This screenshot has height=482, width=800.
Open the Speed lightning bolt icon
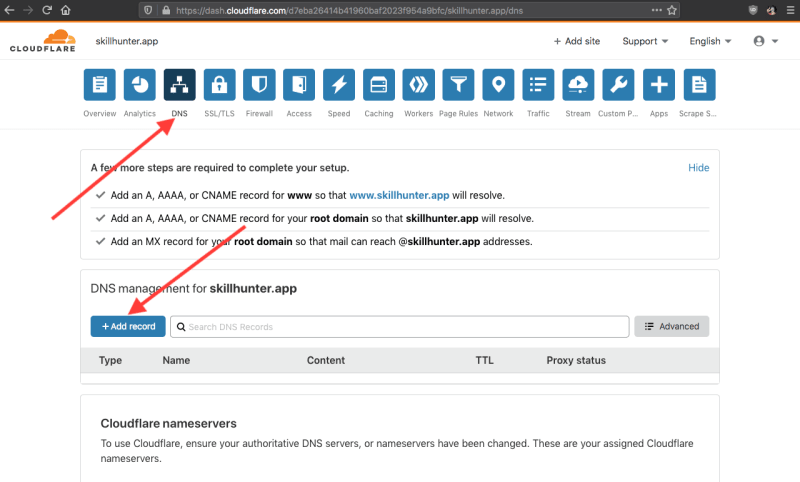tap(339, 85)
